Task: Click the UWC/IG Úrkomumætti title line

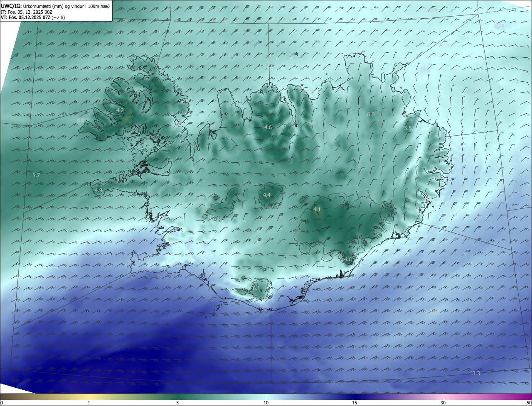Action: pyautogui.click(x=56, y=6)
